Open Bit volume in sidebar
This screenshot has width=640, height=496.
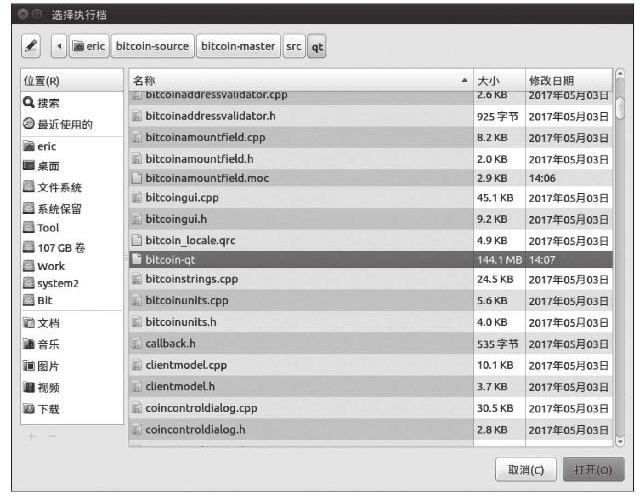click(x=72, y=300)
